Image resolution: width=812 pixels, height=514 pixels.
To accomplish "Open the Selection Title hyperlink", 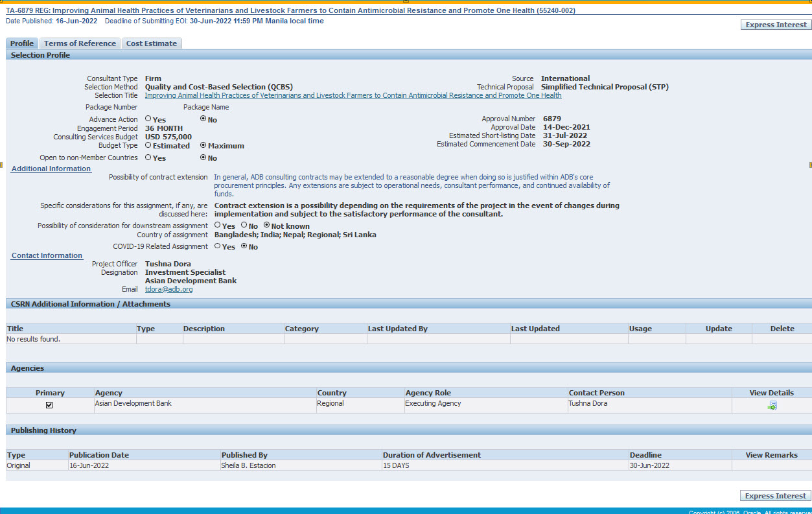I will (353, 95).
